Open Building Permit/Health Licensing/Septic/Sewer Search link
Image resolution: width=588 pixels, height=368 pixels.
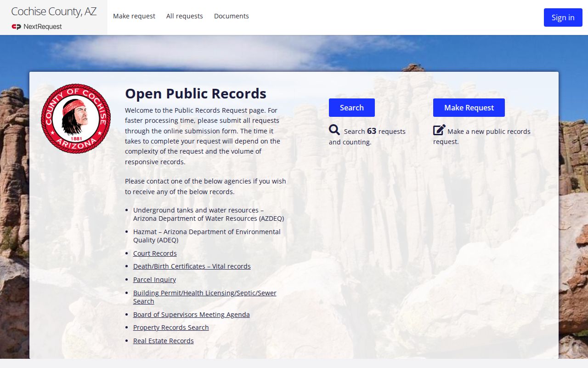tap(205, 297)
